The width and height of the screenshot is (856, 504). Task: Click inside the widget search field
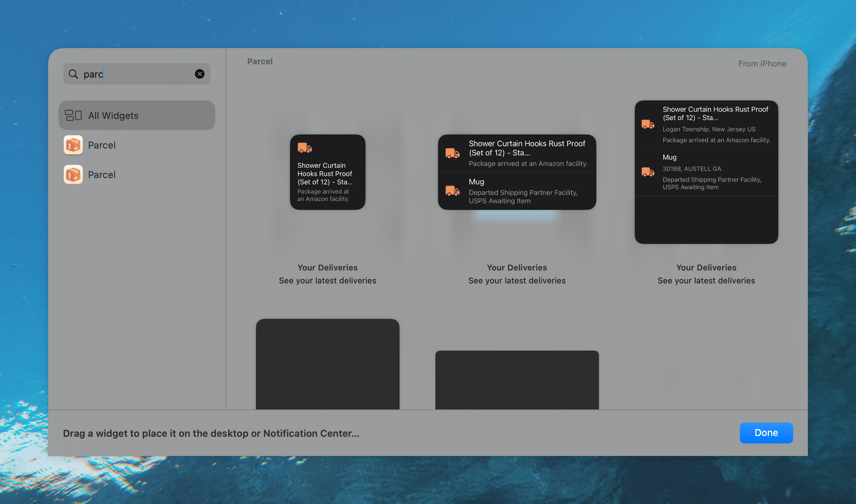138,74
